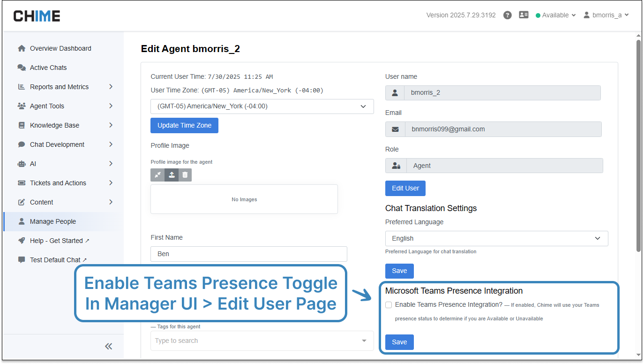Click the user-lock icon beside Role

396,166
